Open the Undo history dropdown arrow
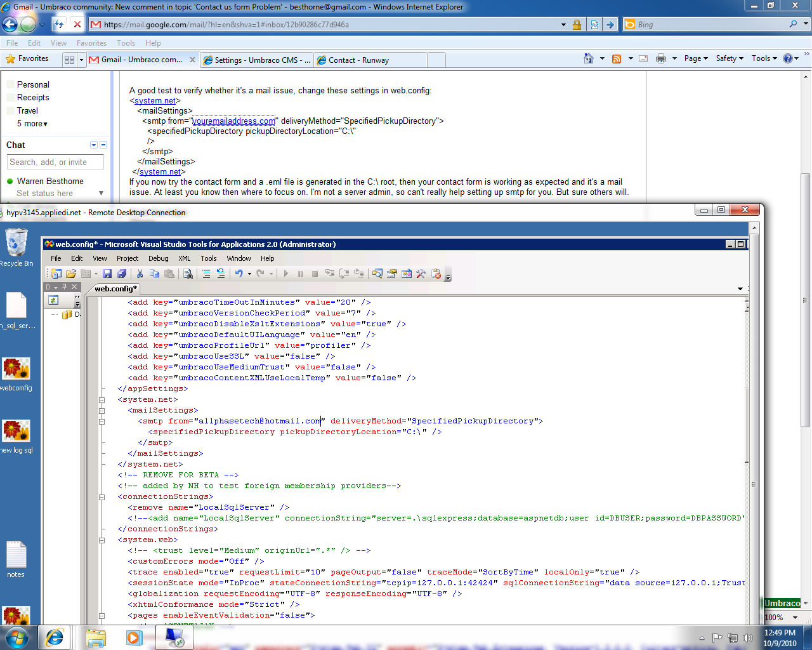The width and height of the screenshot is (812, 650). pos(249,274)
